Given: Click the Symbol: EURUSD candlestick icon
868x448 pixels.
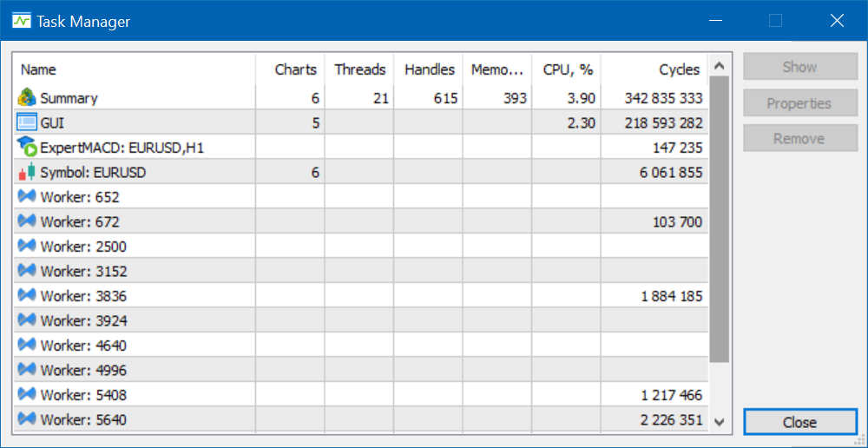Looking at the screenshot, I should tap(27, 172).
